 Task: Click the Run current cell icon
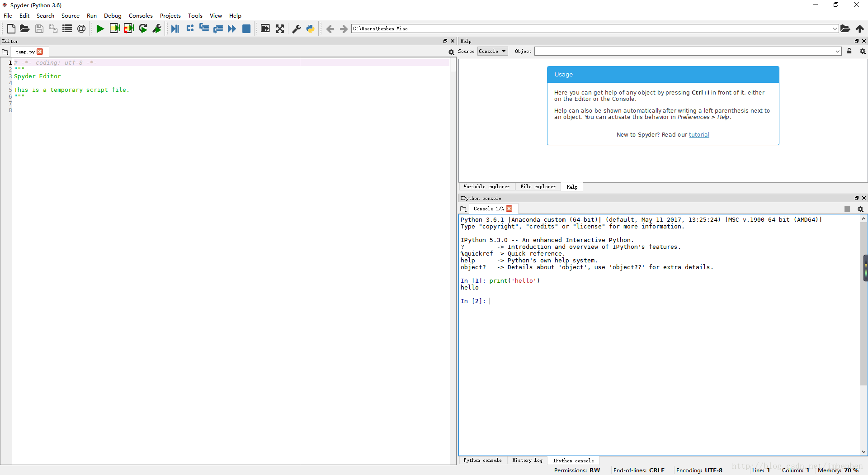pyautogui.click(x=114, y=29)
